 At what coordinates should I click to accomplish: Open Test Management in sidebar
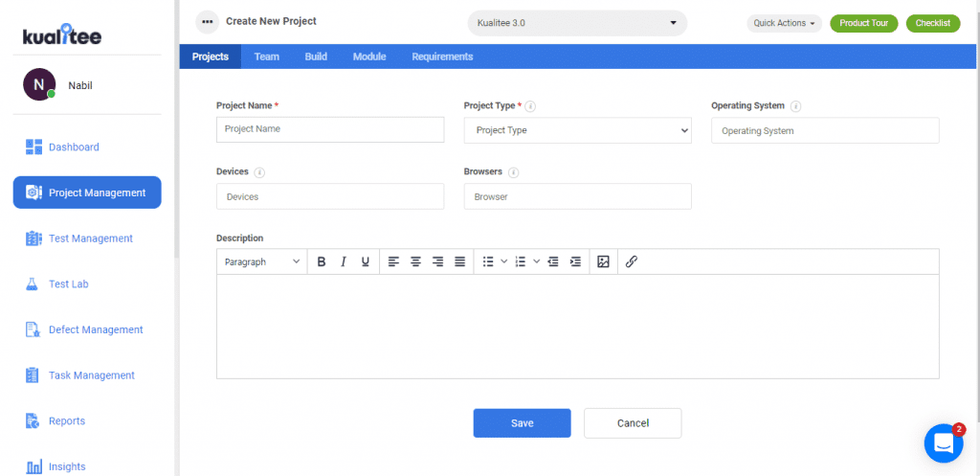pyautogui.click(x=87, y=238)
